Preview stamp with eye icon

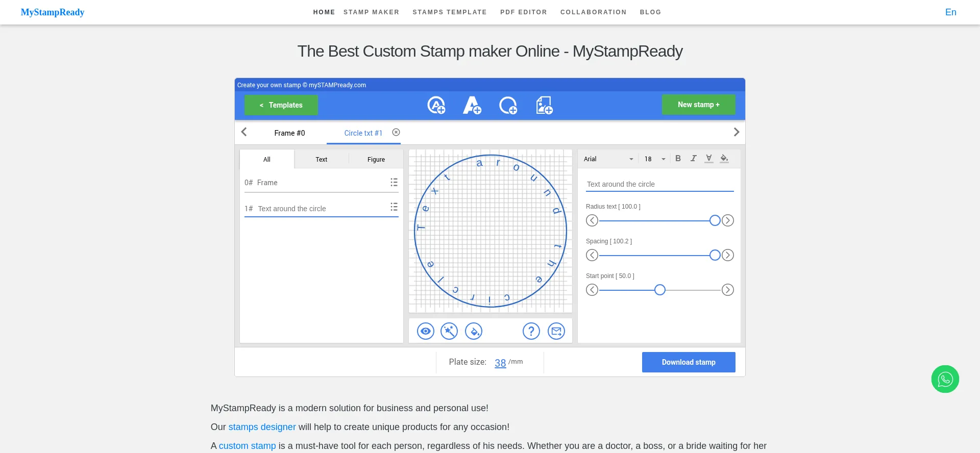point(426,331)
